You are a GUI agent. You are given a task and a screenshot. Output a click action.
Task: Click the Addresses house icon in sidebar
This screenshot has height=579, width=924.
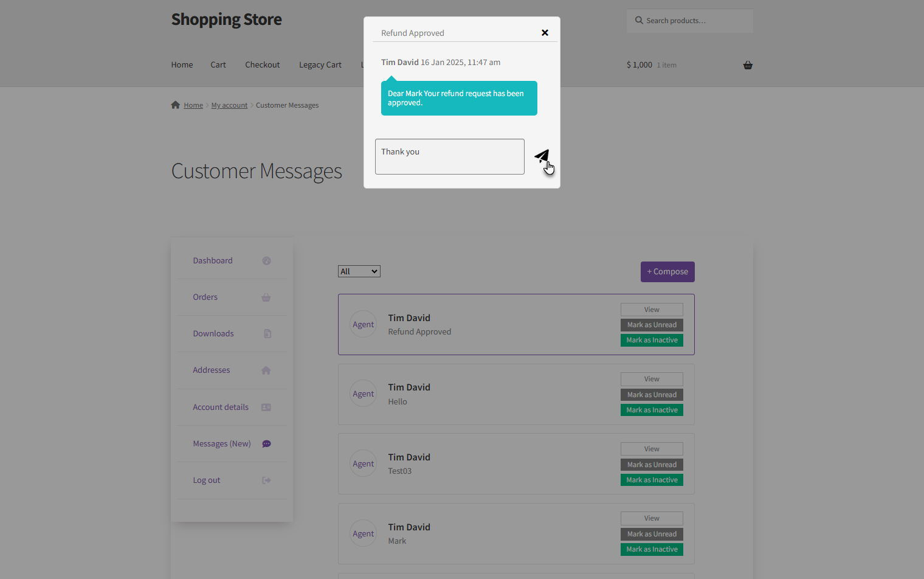(x=266, y=370)
